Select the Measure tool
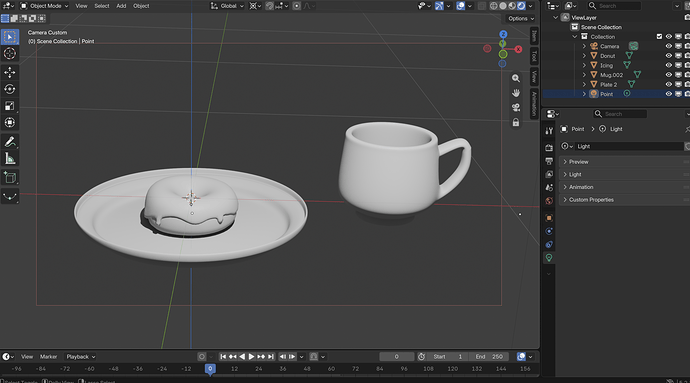The image size is (690, 383). pos(10,158)
